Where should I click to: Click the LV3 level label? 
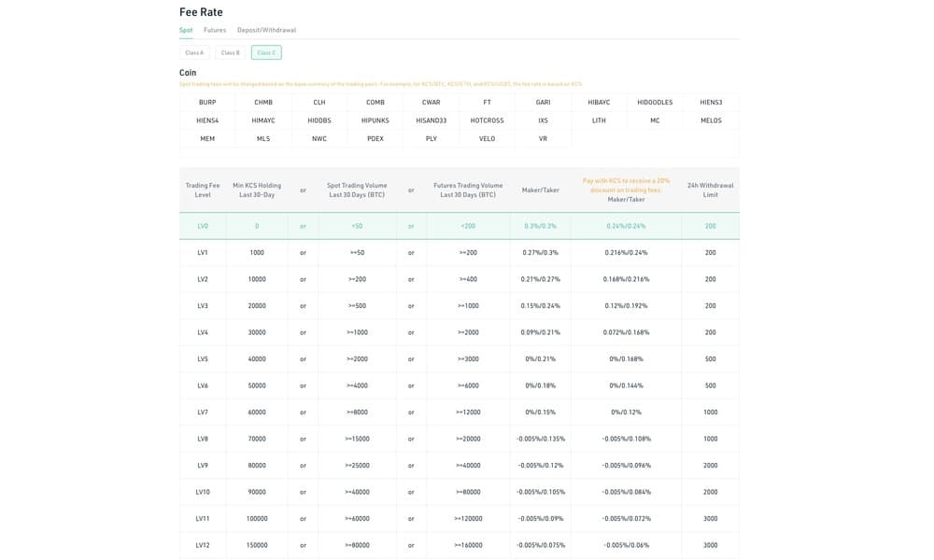(x=203, y=306)
